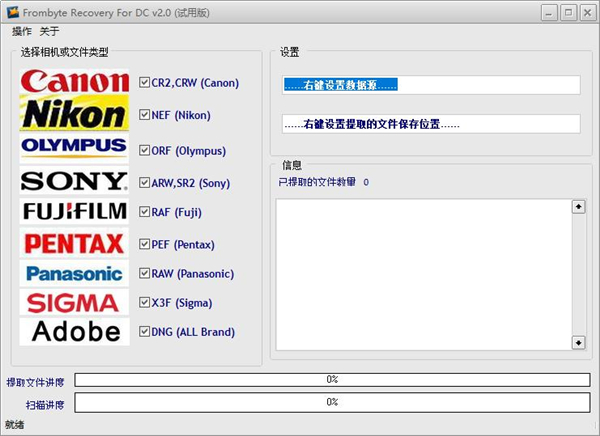Click the Canon brand logo
This screenshot has height=436, width=600.
(75, 82)
